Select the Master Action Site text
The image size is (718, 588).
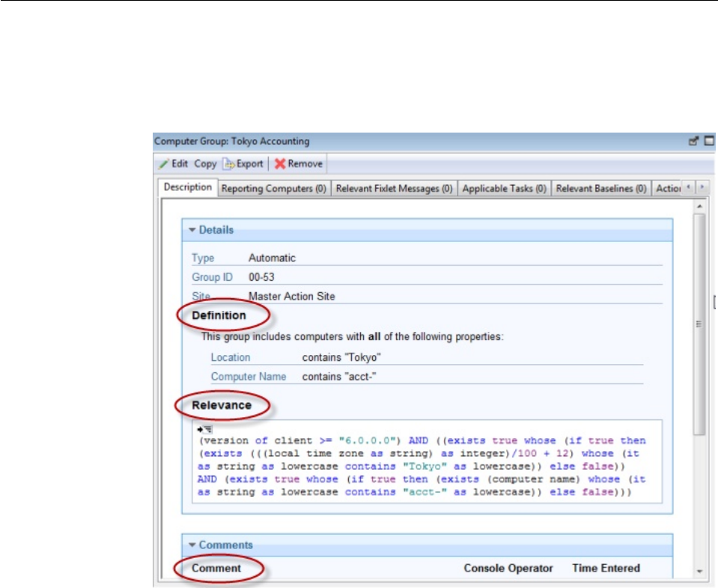click(292, 297)
